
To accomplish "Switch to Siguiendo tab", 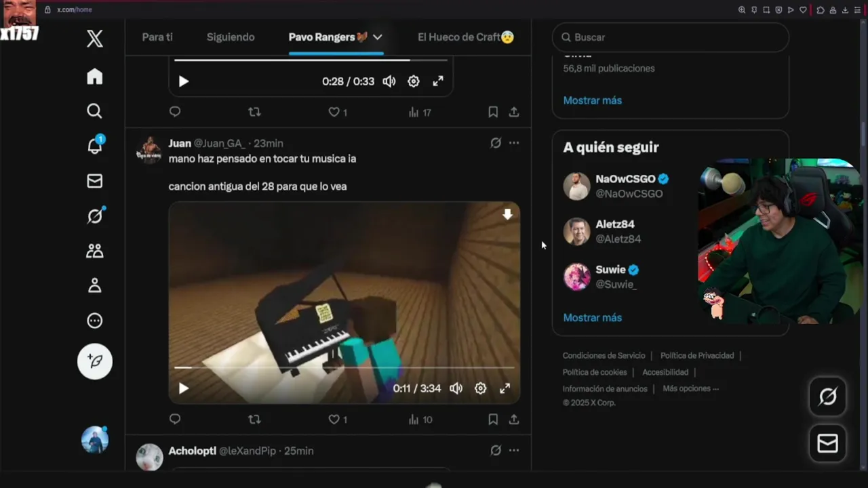I will point(231,37).
